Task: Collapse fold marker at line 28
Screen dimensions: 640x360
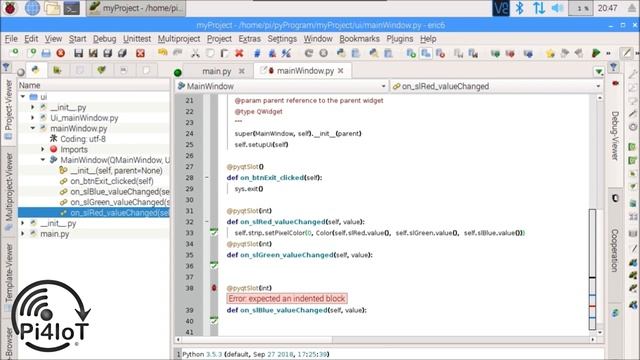Action: (x=207, y=178)
